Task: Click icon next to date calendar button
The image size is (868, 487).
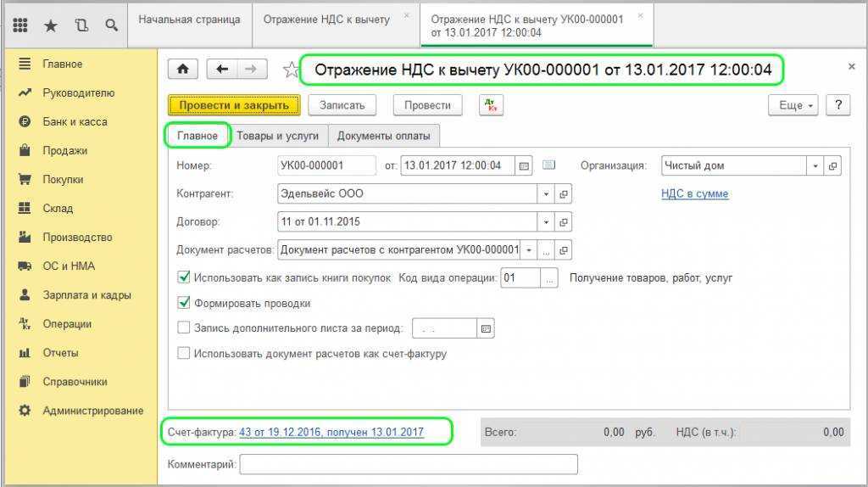Action: click(x=548, y=165)
